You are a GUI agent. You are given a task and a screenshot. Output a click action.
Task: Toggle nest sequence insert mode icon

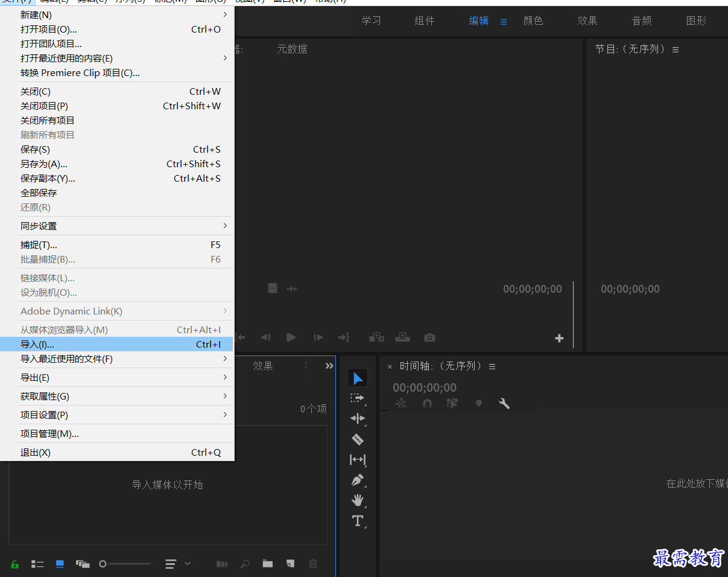[x=400, y=404]
